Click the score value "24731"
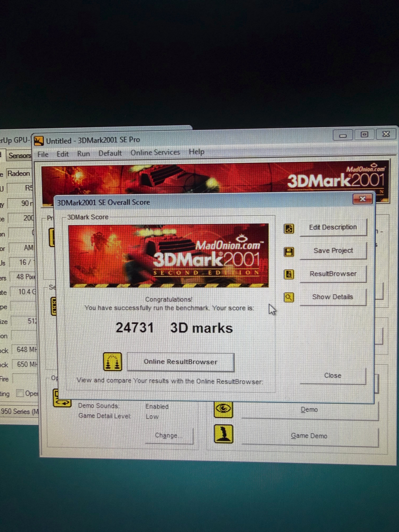The width and height of the screenshot is (399, 532). pos(135,328)
